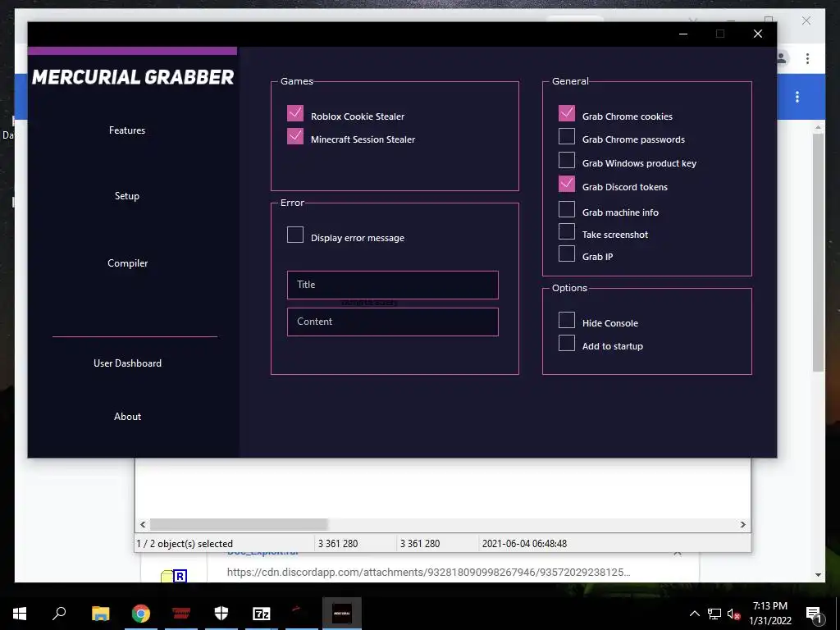Open Chrome profile avatar icon
This screenshot has height=630, width=840.
pyautogui.click(x=781, y=58)
